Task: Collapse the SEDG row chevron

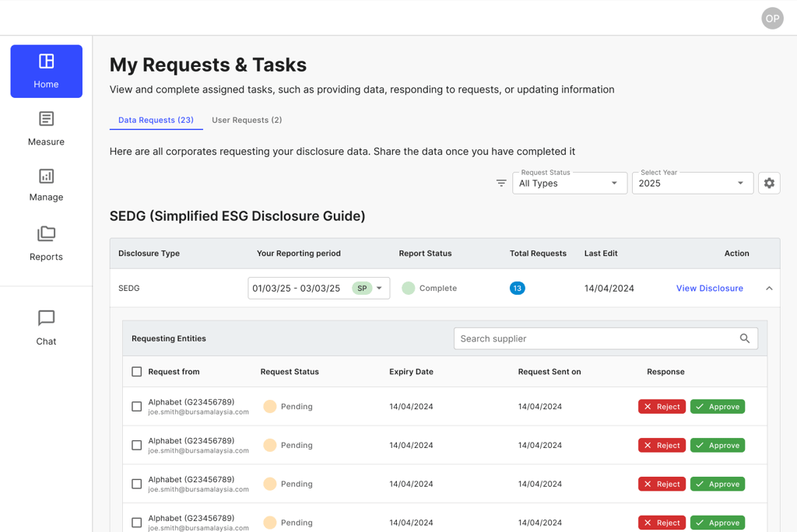Action: coord(769,289)
